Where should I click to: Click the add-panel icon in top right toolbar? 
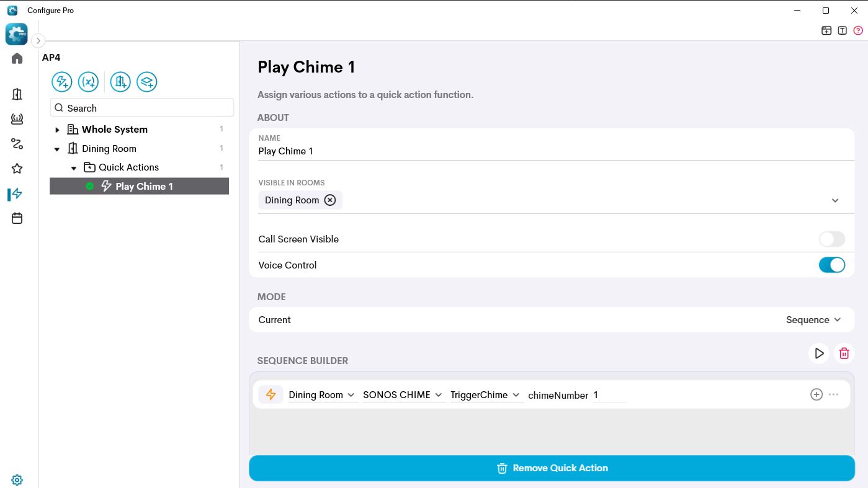pos(826,30)
